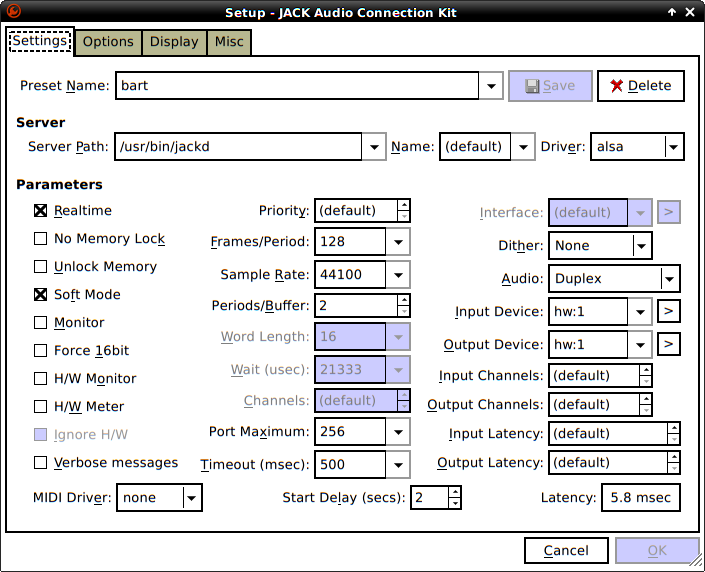Click the Cancel button

(x=566, y=550)
